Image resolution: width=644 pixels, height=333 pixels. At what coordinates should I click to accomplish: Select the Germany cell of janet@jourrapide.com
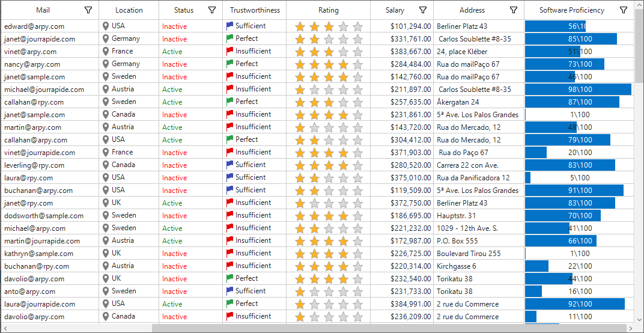[129, 39]
